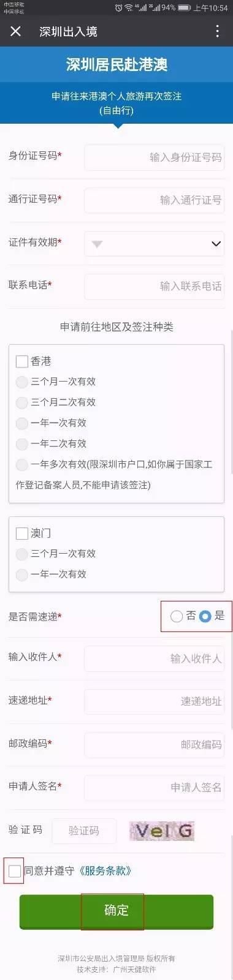Tap the WiFi signal icon in status bar

coord(128,7)
